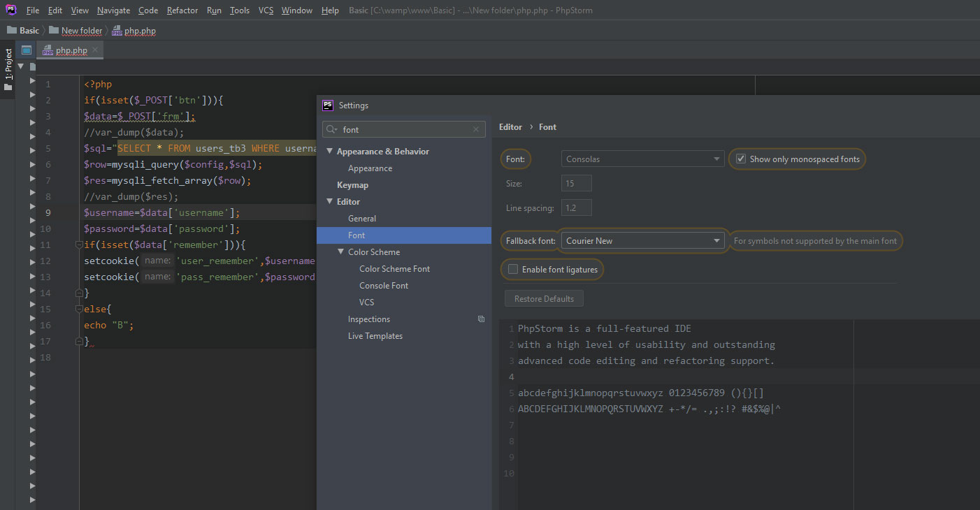Open the Run menu
The height and width of the screenshot is (510, 980).
[214, 10]
